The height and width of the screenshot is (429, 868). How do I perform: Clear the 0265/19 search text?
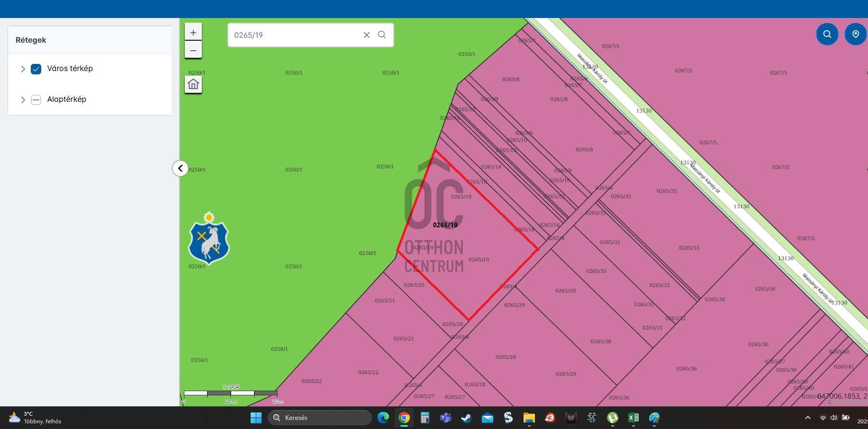click(367, 35)
